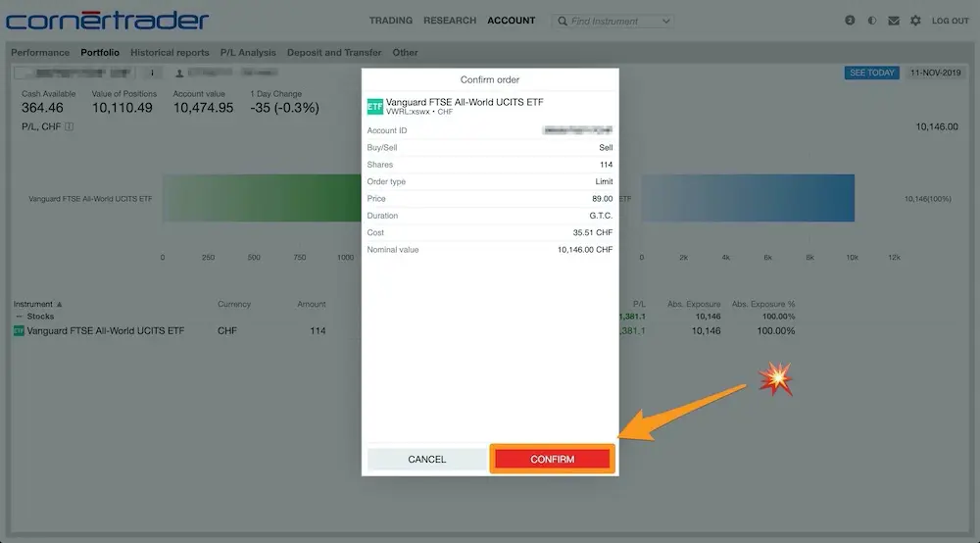Image resolution: width=980 pixels, height=543 pixels.
Task: Click the ETF icon in the order dialog
Action: (374, 106)
